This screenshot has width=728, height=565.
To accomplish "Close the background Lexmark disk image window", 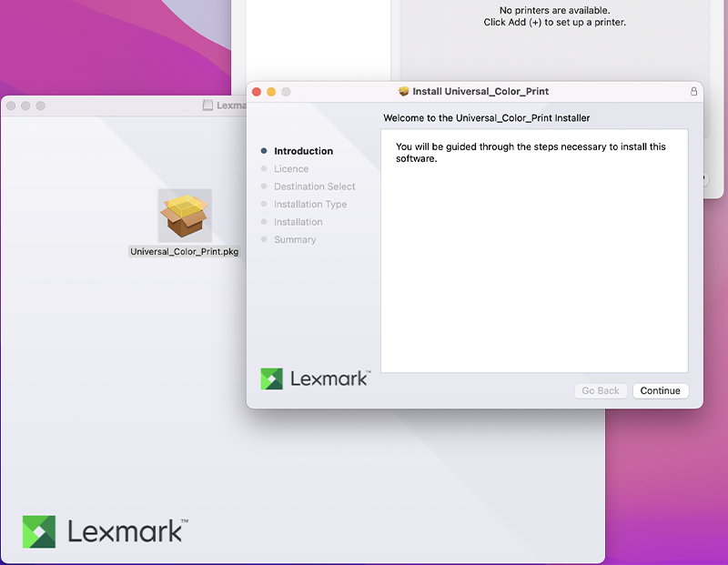I will pos(11,106).
